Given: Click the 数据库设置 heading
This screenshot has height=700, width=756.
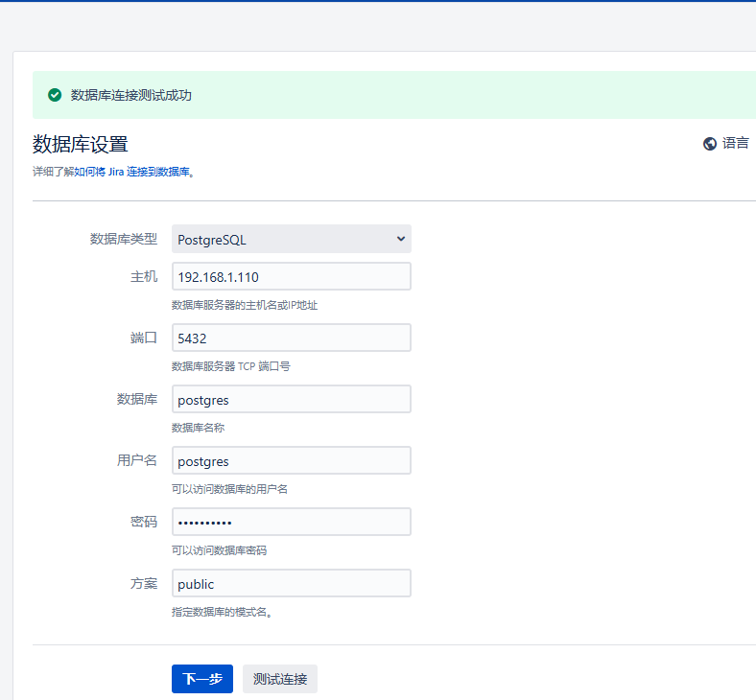Looking at the screenshot, I should (80, 144).
